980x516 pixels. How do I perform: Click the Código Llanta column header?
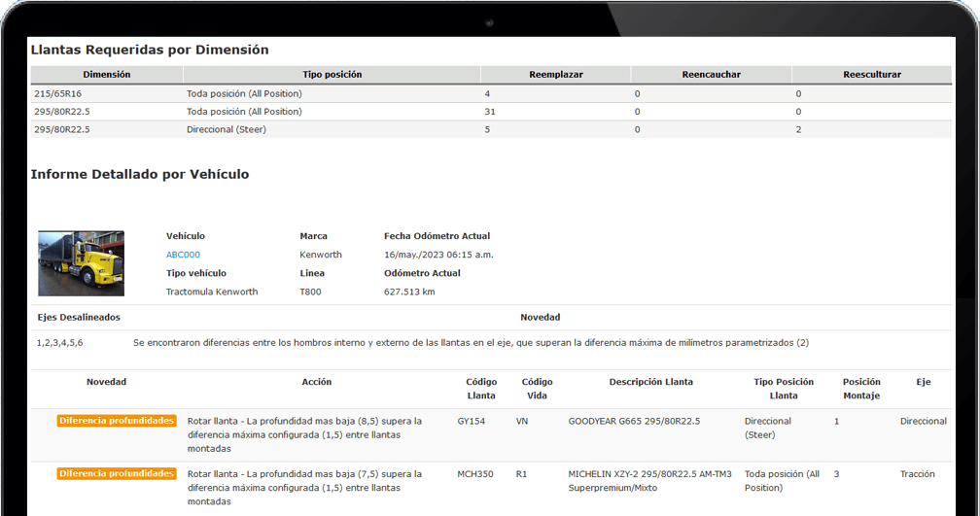pos(481,389)
